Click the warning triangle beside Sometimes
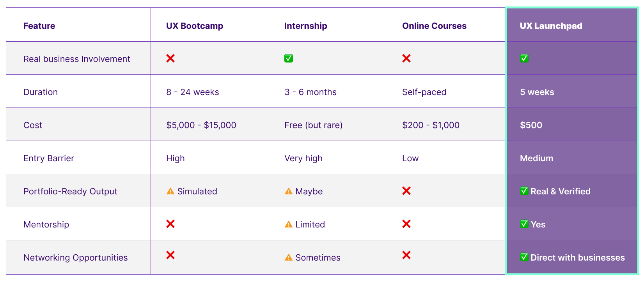 [289, 257]
